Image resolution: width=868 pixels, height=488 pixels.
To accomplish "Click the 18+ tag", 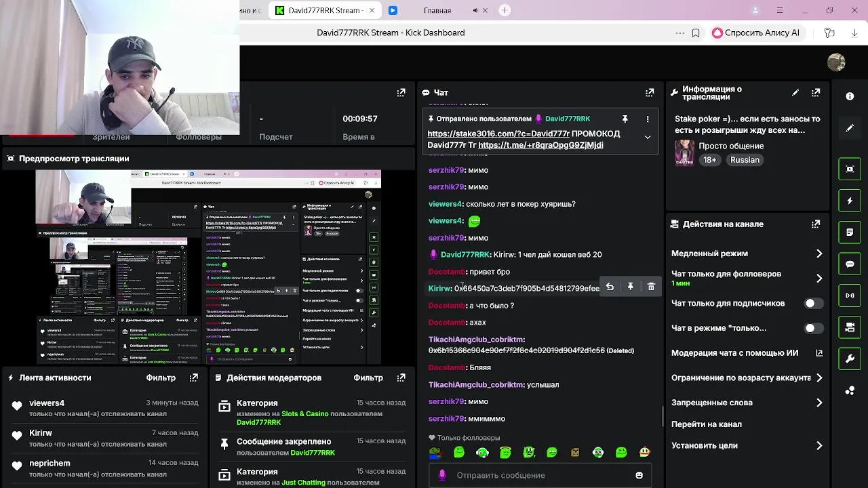I will click(x=709, y=160).
